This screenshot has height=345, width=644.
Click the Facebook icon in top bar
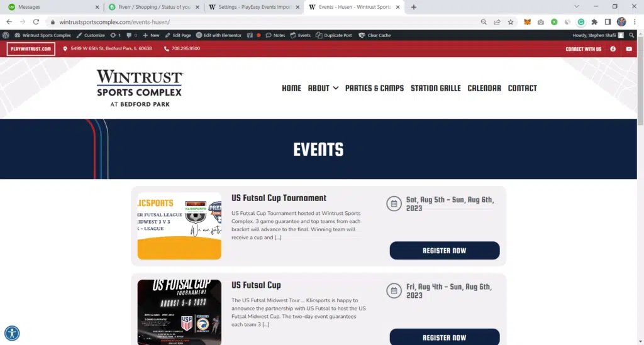pyautogui.click(x=613, y=49)
